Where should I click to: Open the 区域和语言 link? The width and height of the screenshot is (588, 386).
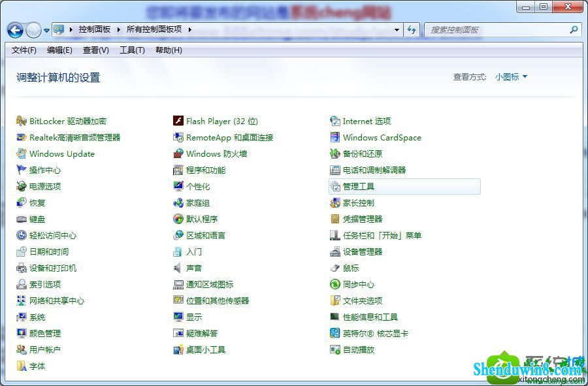206,235
